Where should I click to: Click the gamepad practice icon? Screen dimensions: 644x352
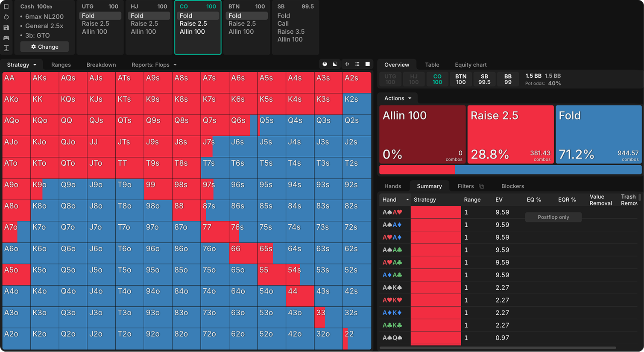(6, 38)
